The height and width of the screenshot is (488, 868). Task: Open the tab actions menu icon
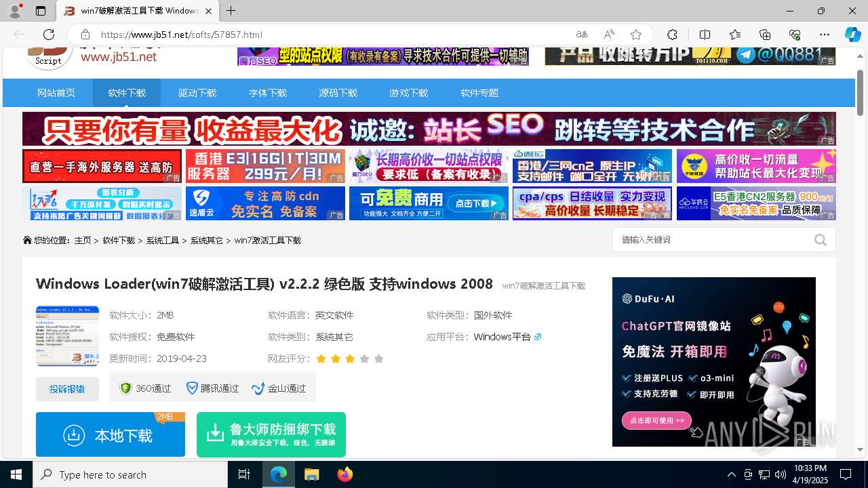tap(41, 11)
